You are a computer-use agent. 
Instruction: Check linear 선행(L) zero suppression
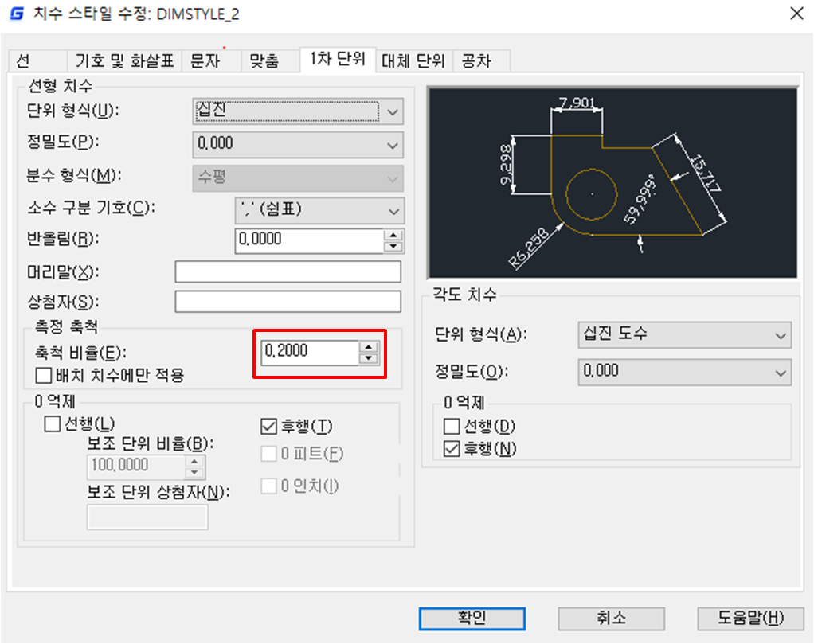(x=53, y=424)
